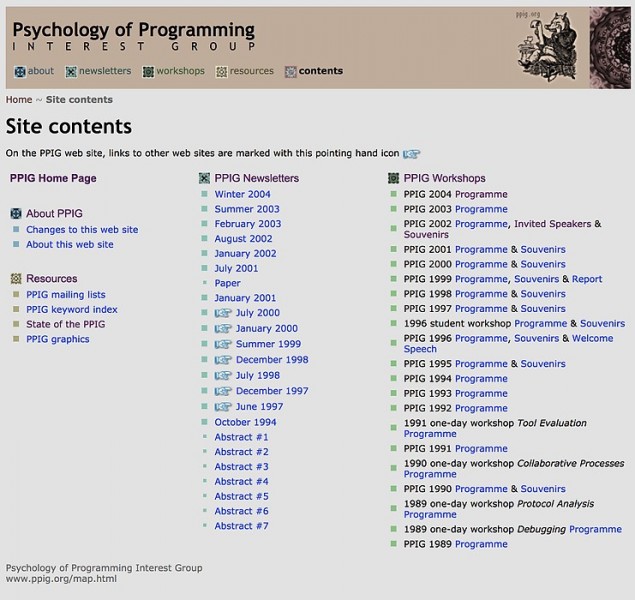Click the pointing hand icon beside July 2000
Viewport: 635px width, 600px height.
click(223, 314)
